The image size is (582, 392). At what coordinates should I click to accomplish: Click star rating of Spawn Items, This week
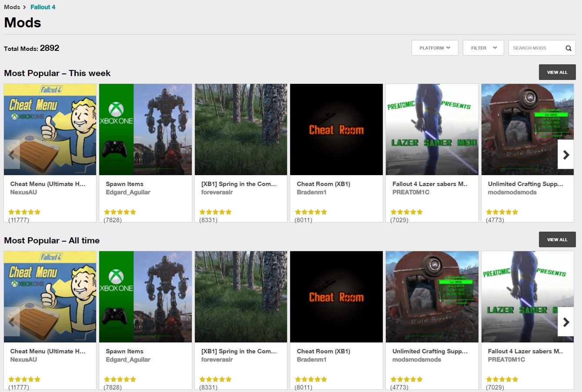(120, 212)
